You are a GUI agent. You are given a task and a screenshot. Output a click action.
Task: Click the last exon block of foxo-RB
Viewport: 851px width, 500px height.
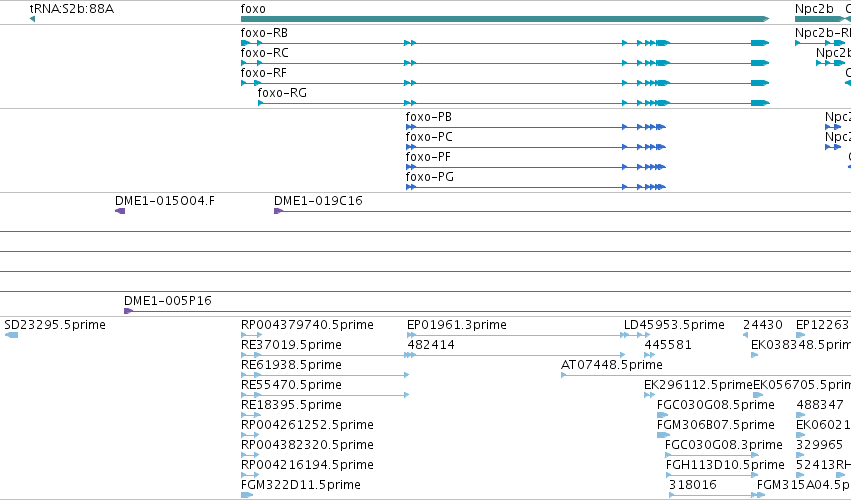(760, 43)
